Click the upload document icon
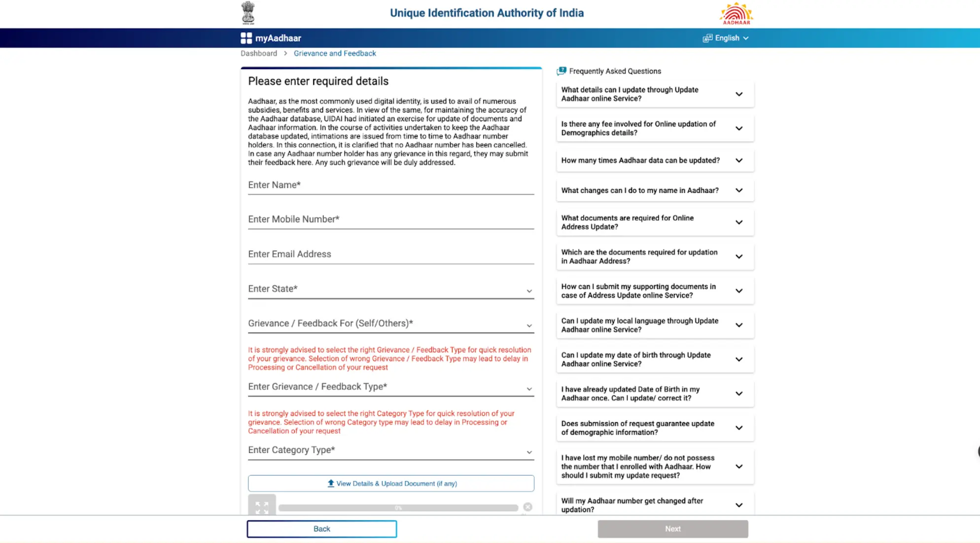Viewport: 980px width, 543px height. [330, 483]
